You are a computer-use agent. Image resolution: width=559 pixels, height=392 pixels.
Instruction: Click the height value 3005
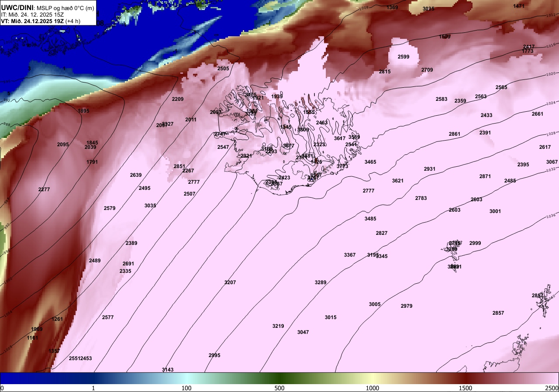[x=375, y=304]
